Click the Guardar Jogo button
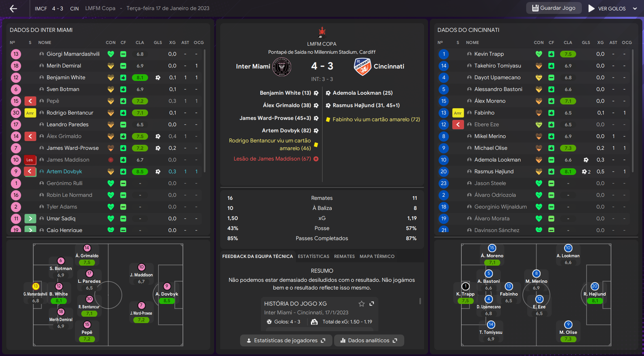 554,8
